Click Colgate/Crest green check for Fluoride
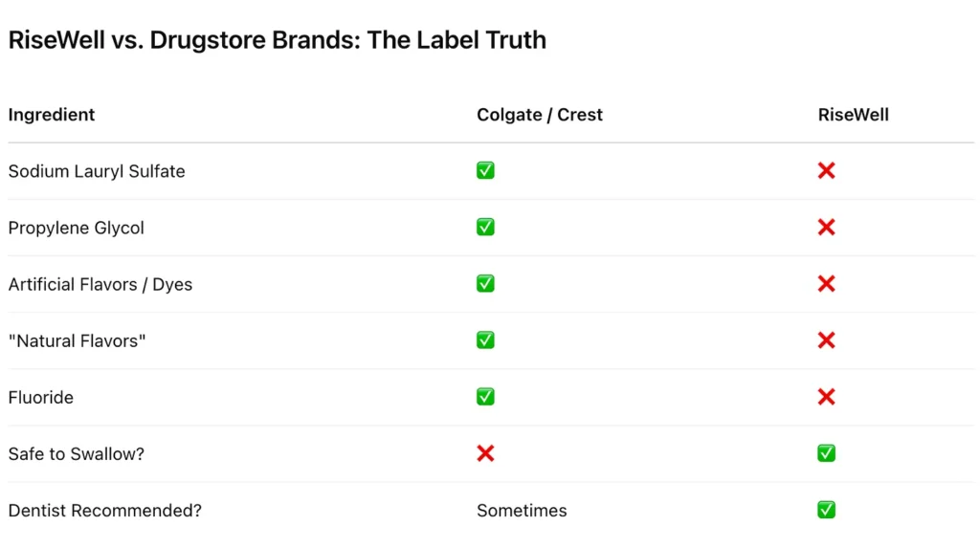The width and height of the screenshot is (980, 548). pyautogui.click(x=485, y=397)
